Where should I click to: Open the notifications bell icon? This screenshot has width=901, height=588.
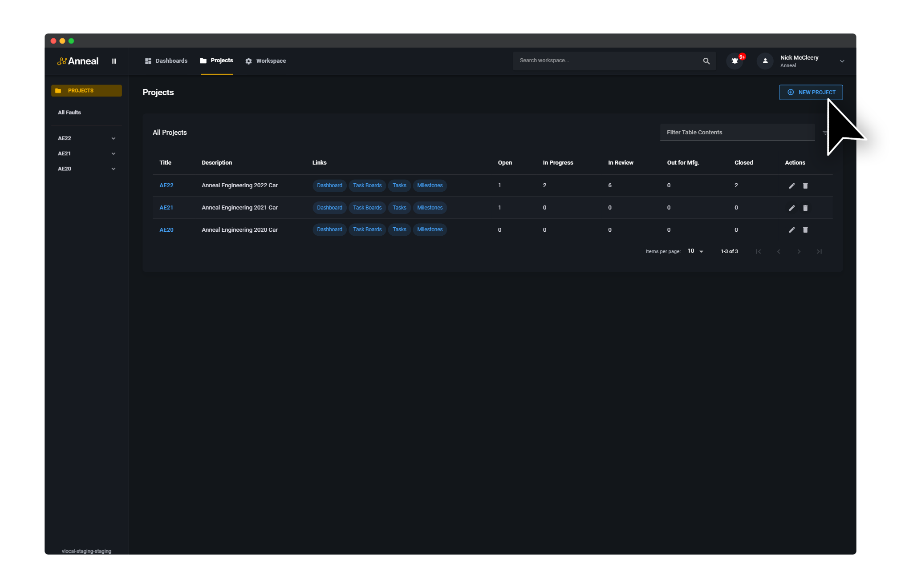[x=734, y=61]
